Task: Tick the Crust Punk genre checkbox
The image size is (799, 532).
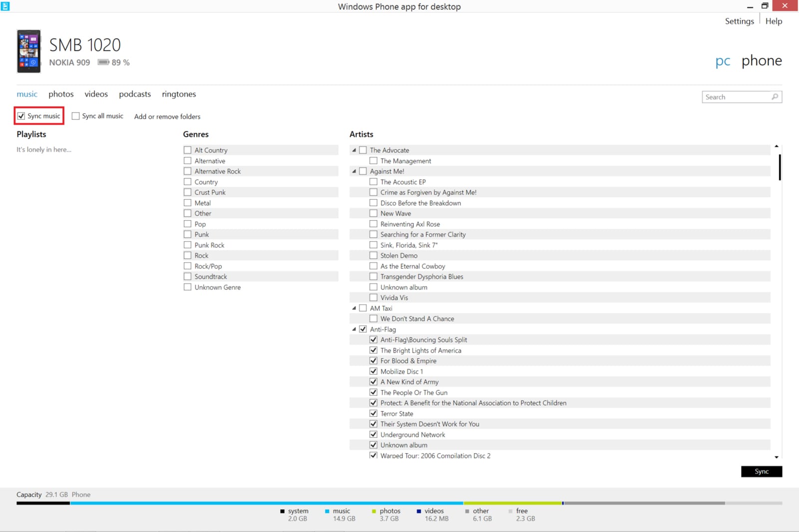Action: point(187,192)
